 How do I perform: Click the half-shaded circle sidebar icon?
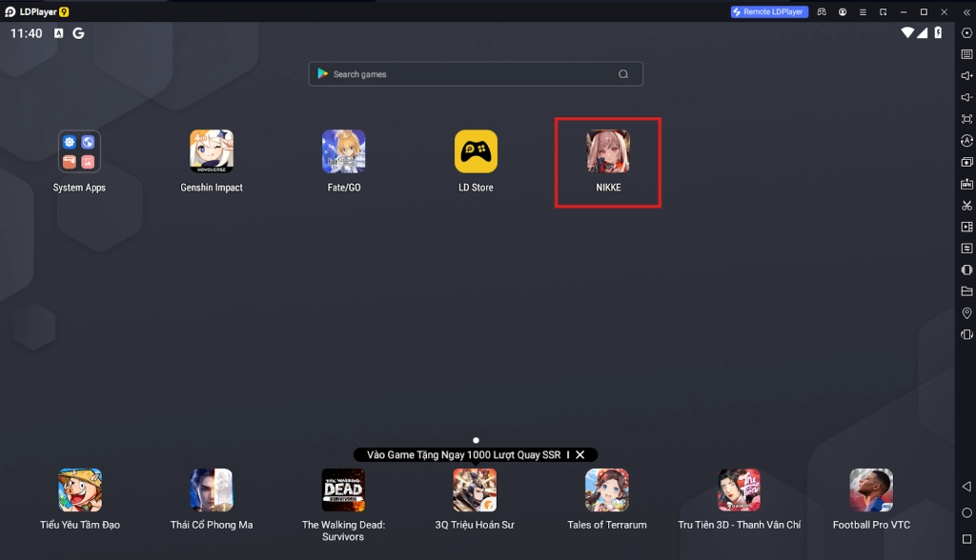click(x=966, y=270)
